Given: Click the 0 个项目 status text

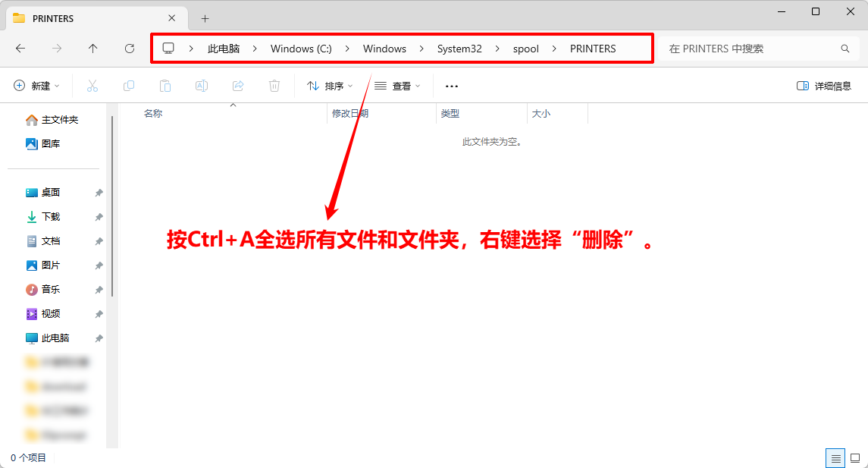Looking at the screenshot, I should click(28, 458).
